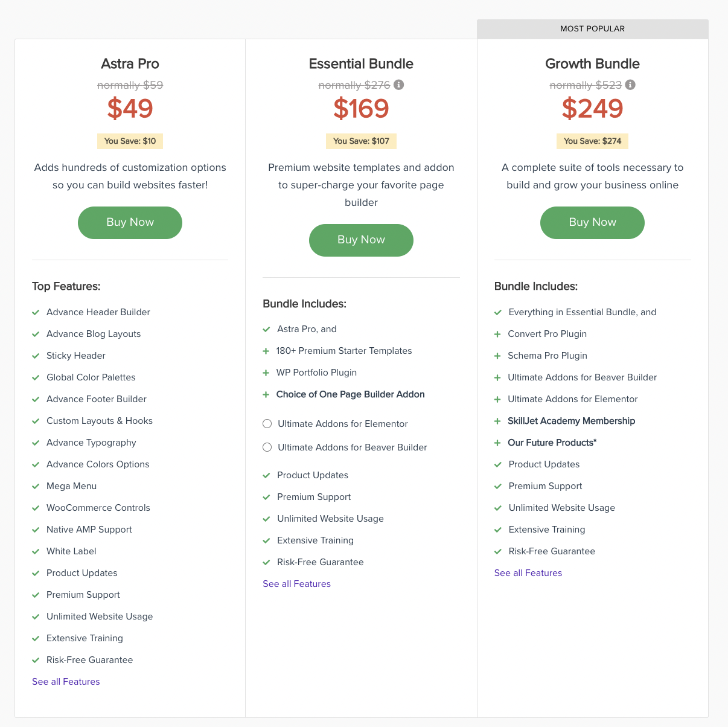Click plus icon next to Convert Pro Plugin

pos(497,334)
